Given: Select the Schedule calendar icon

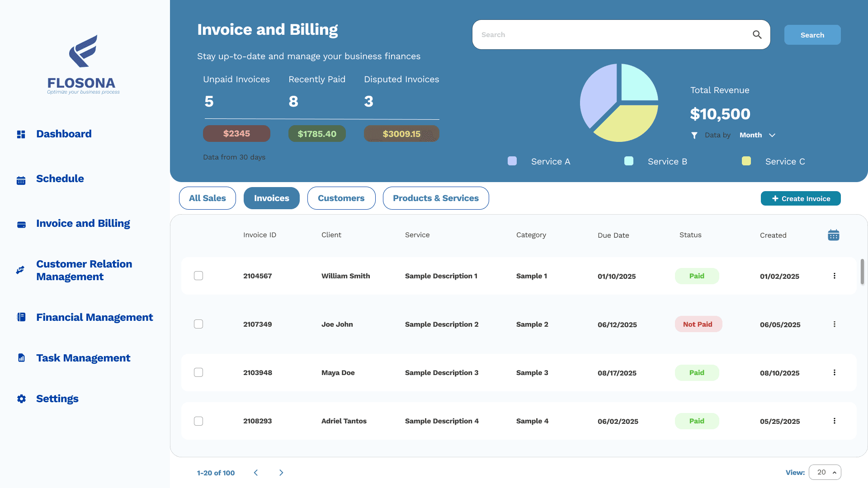Looking at the screenshot, I should tap(21, 179).
